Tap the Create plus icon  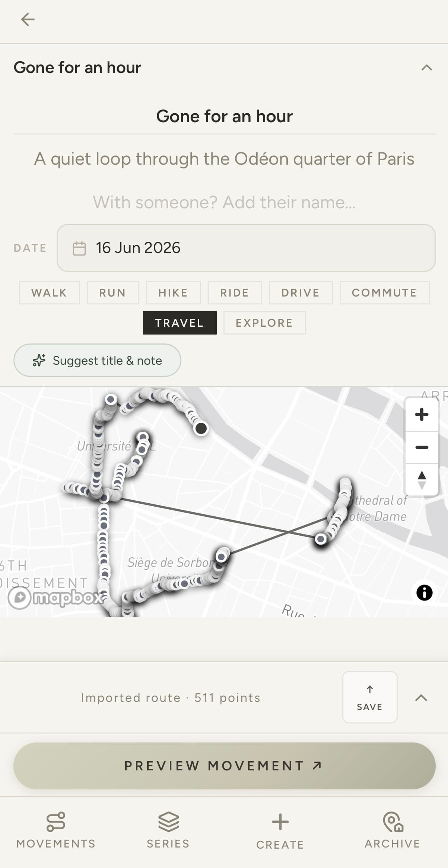pos(280,822)
